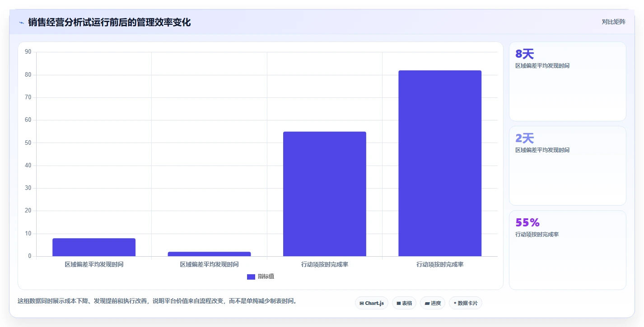Click the dashboard title 销售经营分析试运行前后的管理效率变化

[109, 22]
